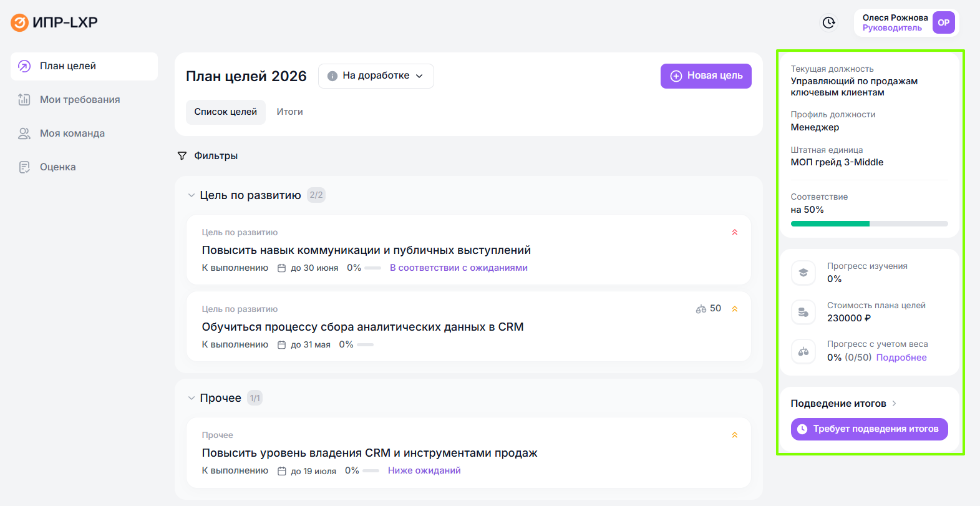Open the history clock icon in header
Screen dimensions: 980x506
828,23
